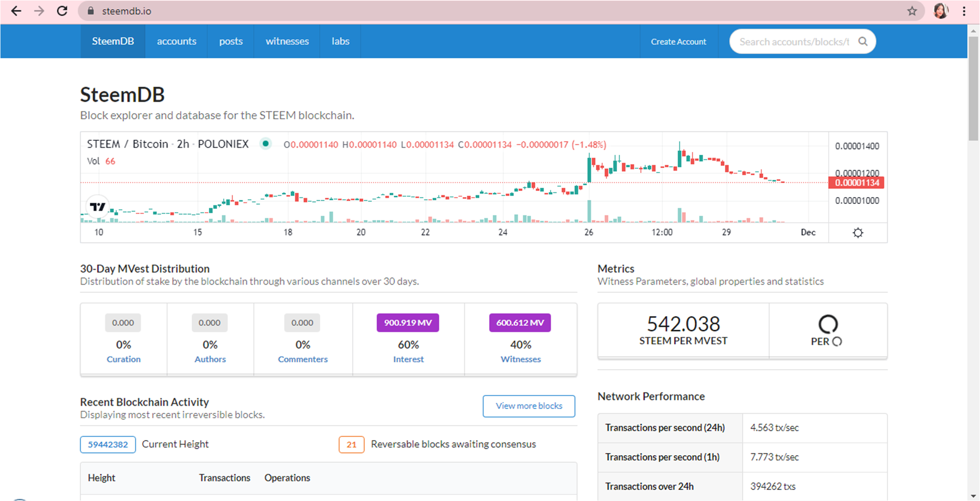The width and height of the screenshot is (980, 501).
Task: Go forward in browser history
Action: (39, 11)
